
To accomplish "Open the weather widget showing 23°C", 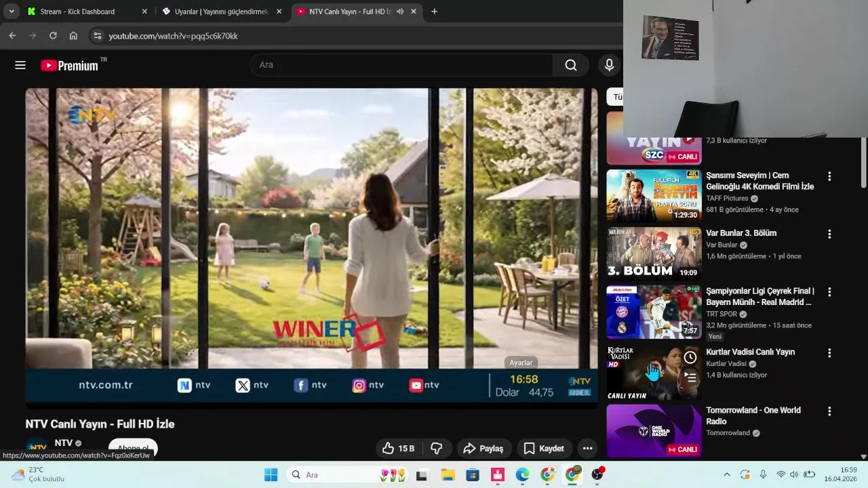I will tap(39, 474).
